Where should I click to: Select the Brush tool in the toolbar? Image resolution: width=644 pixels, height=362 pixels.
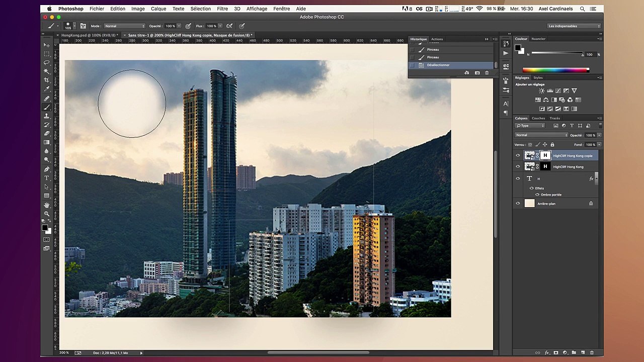coord(47,107)
